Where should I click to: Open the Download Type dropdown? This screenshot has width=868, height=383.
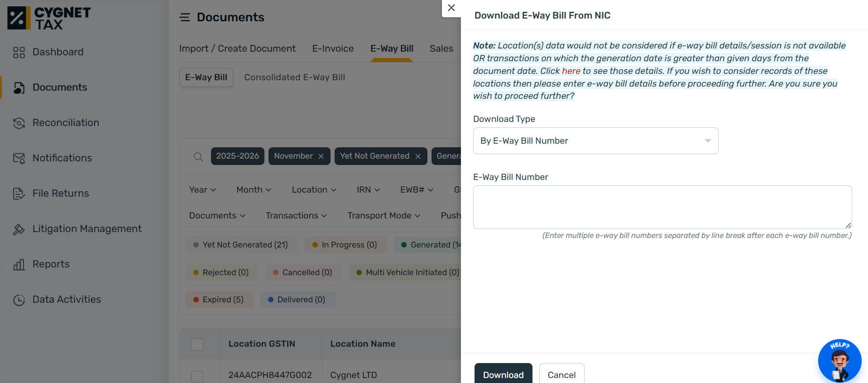(x=595, y=141)
